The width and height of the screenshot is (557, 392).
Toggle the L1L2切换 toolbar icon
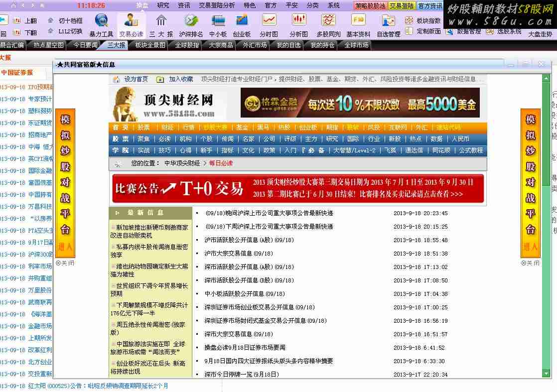click(x=51, y=31)
